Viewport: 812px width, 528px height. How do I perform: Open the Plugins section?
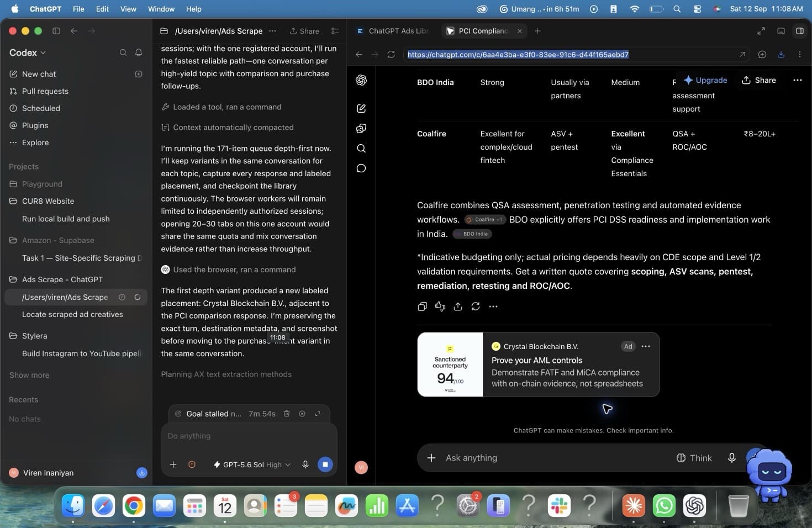point(35,125)
